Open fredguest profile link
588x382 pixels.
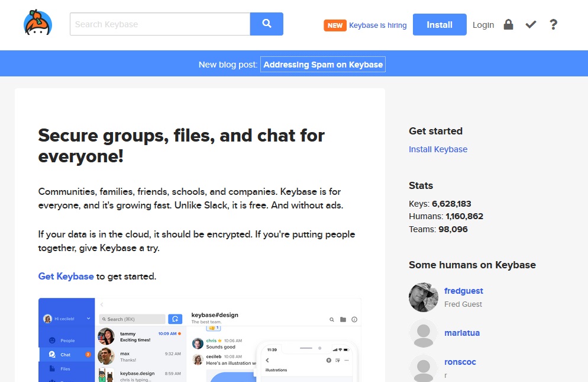[x=464, y=291]
